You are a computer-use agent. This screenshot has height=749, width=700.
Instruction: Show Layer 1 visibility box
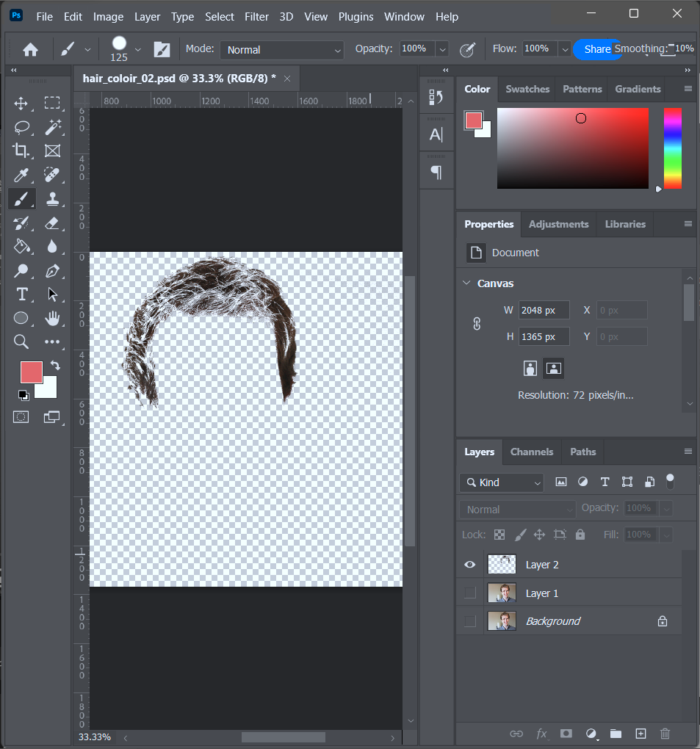(470, 593)
